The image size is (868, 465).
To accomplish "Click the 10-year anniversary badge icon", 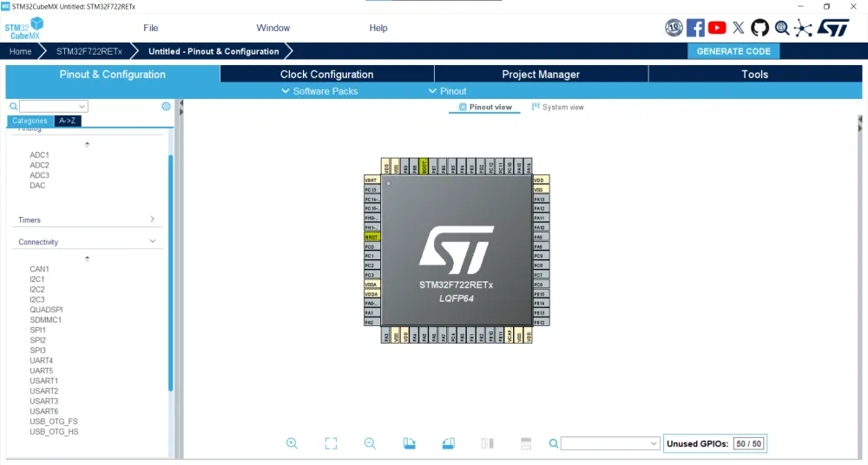I will pyautogui.click(x=674, y=28).
